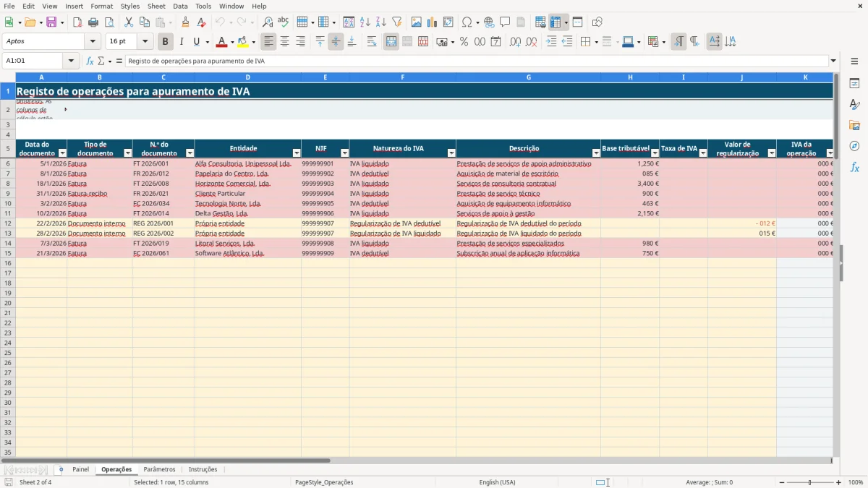Image resolution: width=868 pixels, height=488 pixels.
Task: Clone formatting with the paintbrush icon
Action: pyautogui.click(x=186, y=22)
